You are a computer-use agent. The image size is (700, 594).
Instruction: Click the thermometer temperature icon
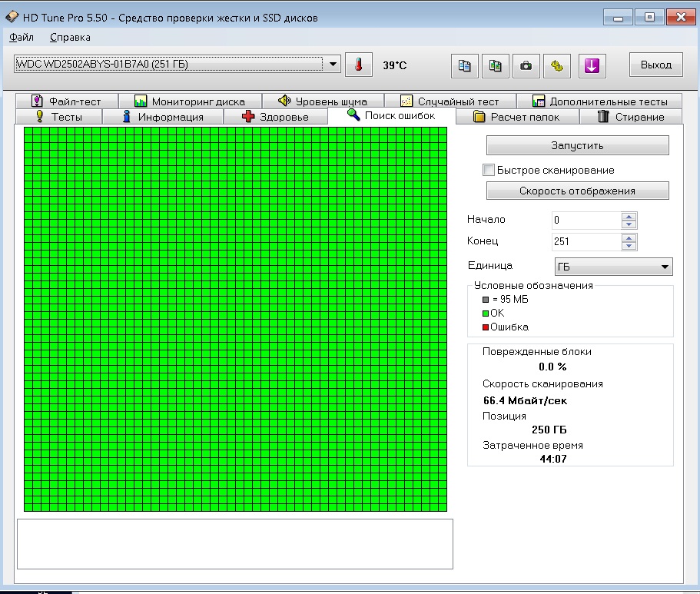(x=359, y=65)
